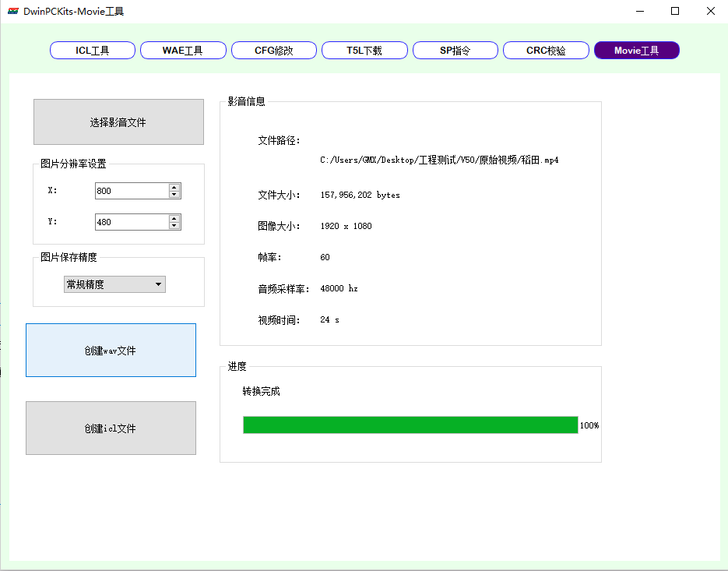Decrease Y resolution with down arrow
Image resolution: width=728 pixels, height=571 pixels.
174,226
